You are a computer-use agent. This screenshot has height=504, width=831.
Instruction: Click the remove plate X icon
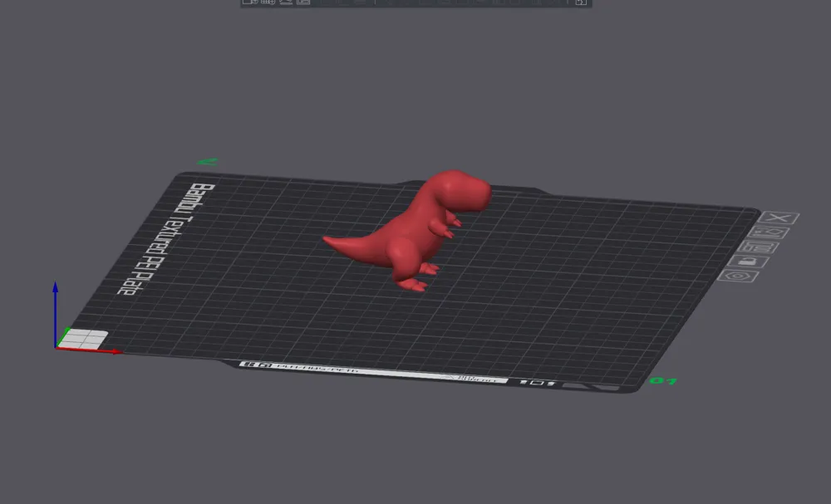point(779,218)
